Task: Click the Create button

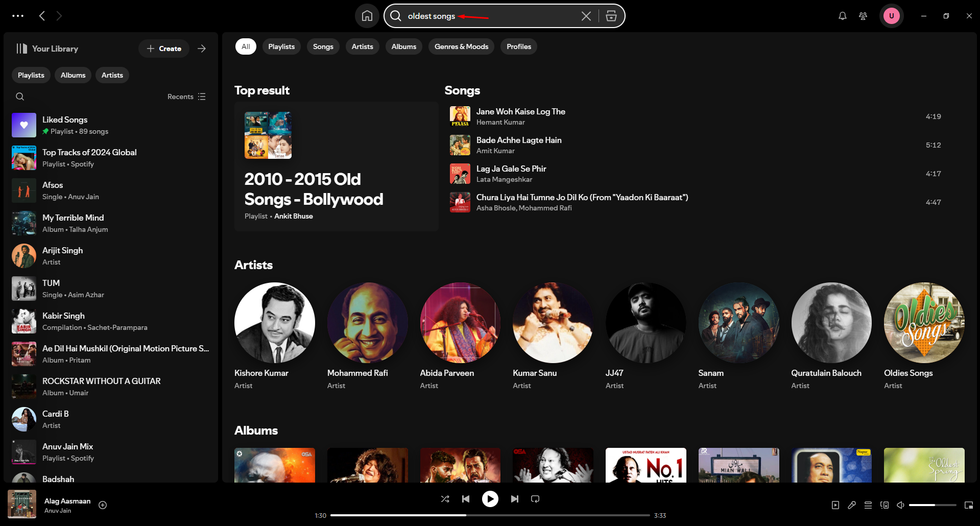Action: coord(163,49)
